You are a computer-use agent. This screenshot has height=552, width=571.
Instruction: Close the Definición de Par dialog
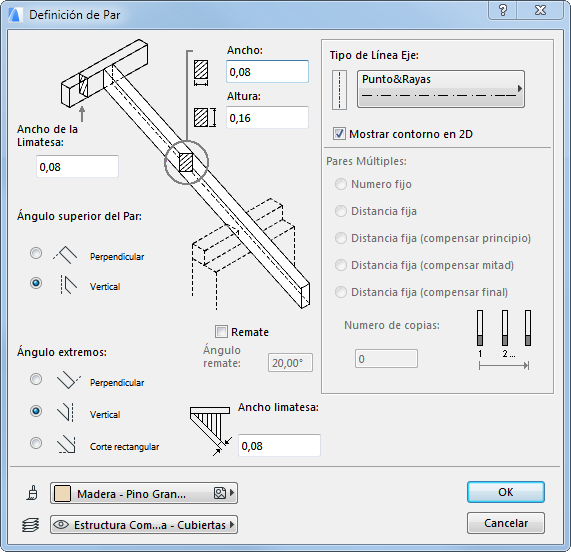(x=540, y=10)
